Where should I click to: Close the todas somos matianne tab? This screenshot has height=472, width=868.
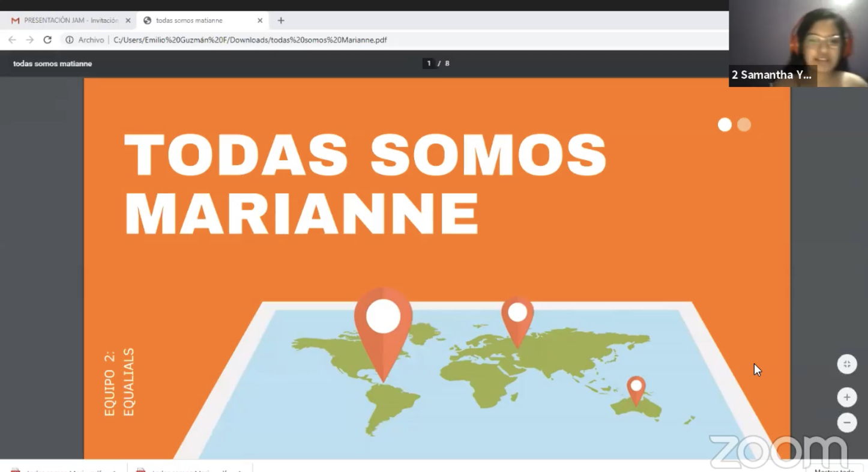pyautogui.click(x=260, y=20)
